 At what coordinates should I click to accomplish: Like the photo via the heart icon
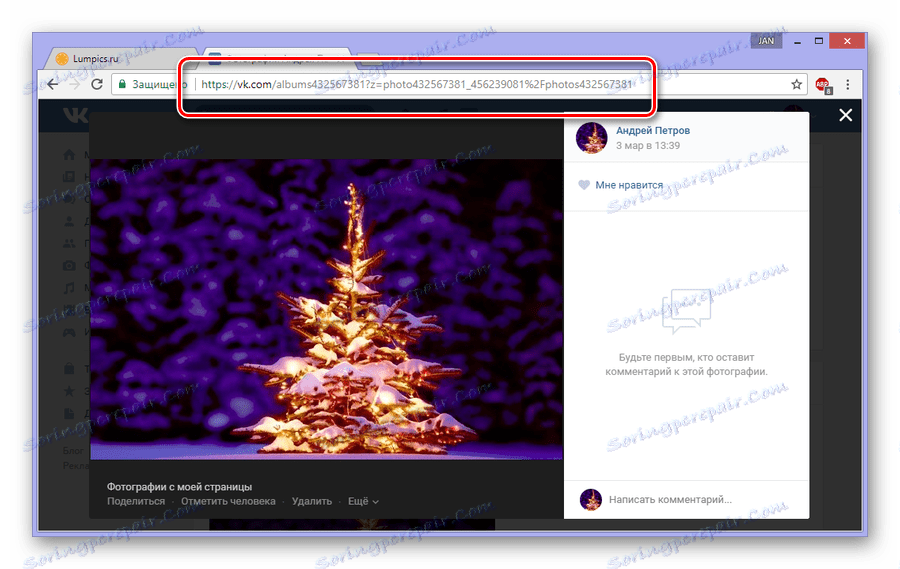pos(584,185)
